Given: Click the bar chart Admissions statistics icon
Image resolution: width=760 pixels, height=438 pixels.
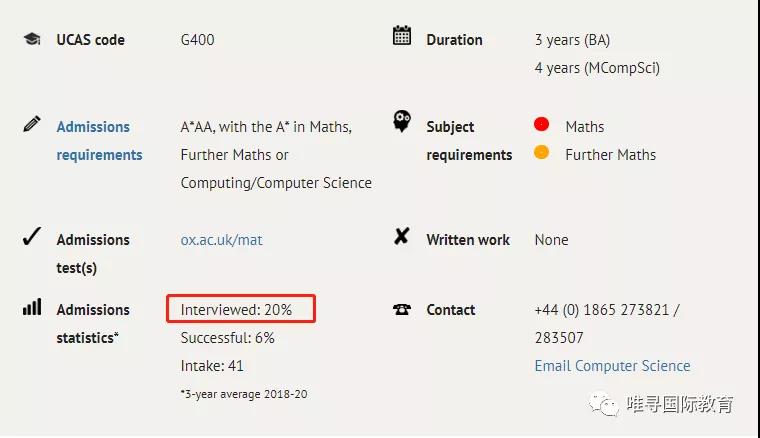Looking at the screenshot, I should 32,307.
